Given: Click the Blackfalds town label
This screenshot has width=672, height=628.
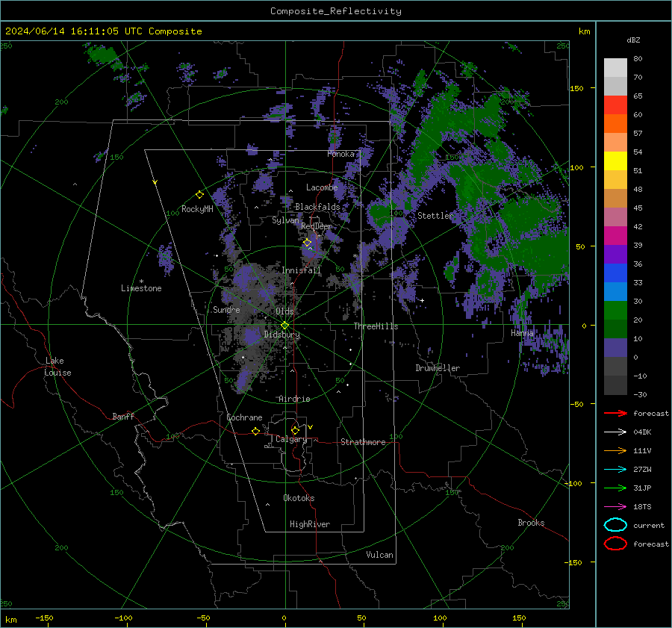Looking at the screenshot, I should pyautogui.click(x=317, y=207).
